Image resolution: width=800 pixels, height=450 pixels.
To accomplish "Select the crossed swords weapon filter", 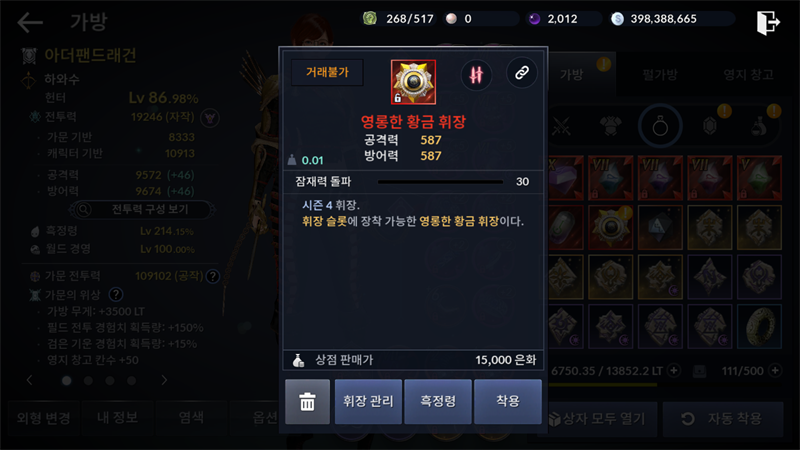I will pyautogui.click(x=561, y=126).
